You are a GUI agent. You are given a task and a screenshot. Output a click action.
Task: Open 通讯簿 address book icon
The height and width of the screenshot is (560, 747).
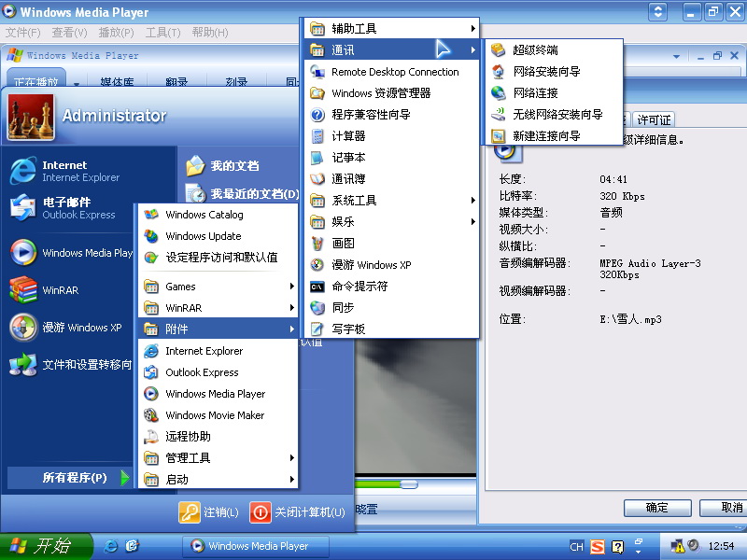point(317,179)
